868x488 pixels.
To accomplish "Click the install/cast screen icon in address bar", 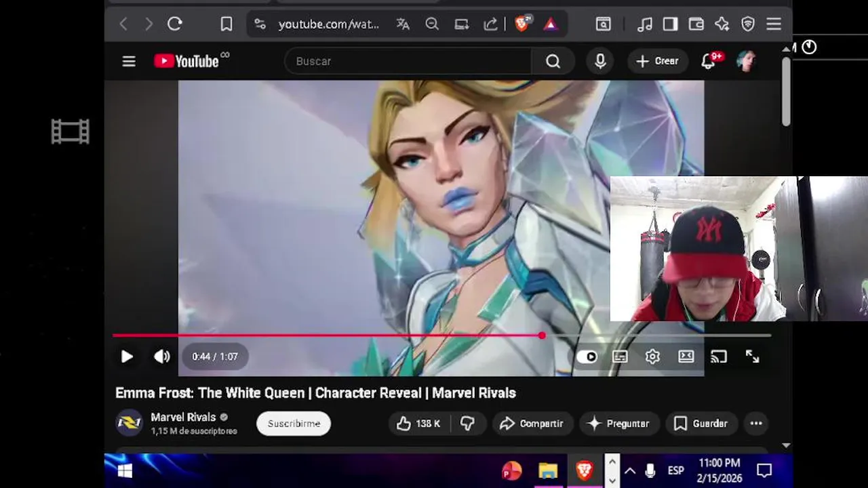I will (x=462, y=24).
